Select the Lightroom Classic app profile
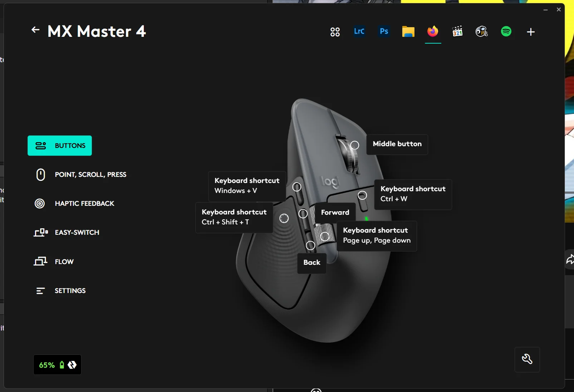This screenshot has width=574, height=392. [x=359, y=31]
